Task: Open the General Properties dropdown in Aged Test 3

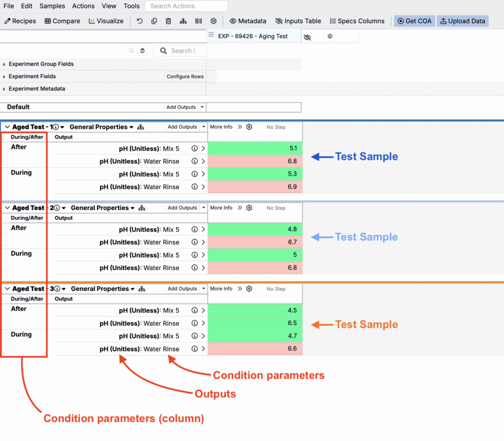Action: 102,289
